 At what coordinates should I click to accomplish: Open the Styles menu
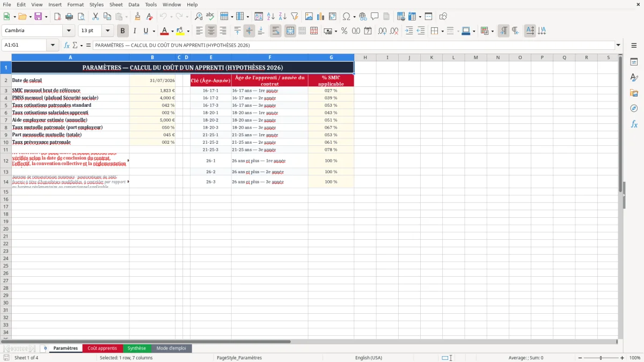(97, 4)
